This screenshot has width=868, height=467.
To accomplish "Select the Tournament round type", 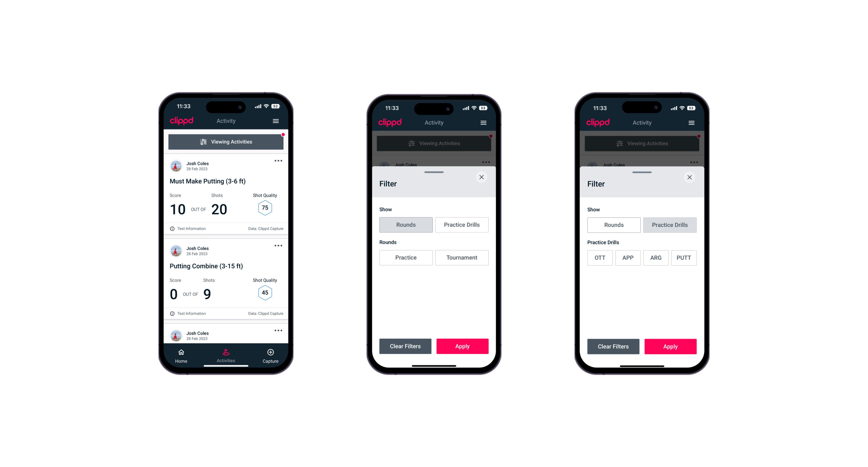I will coord(461,257).
